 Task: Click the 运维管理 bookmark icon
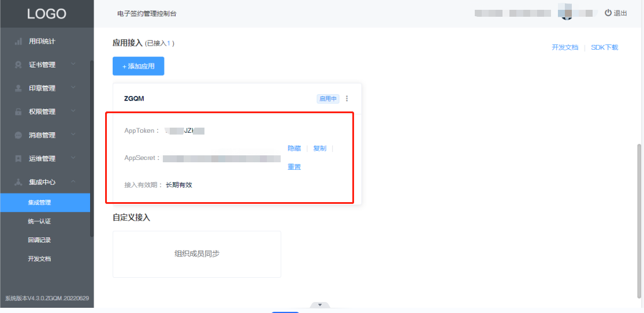pos(18,159)
